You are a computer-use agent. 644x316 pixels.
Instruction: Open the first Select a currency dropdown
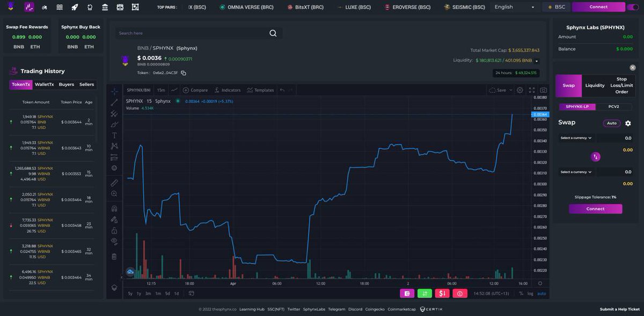coord(576,138)
